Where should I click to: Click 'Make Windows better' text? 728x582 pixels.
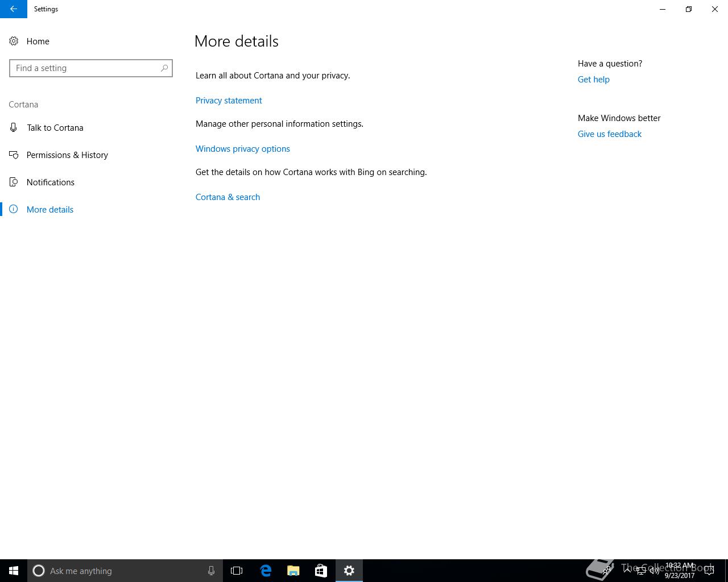click(619, 118)
